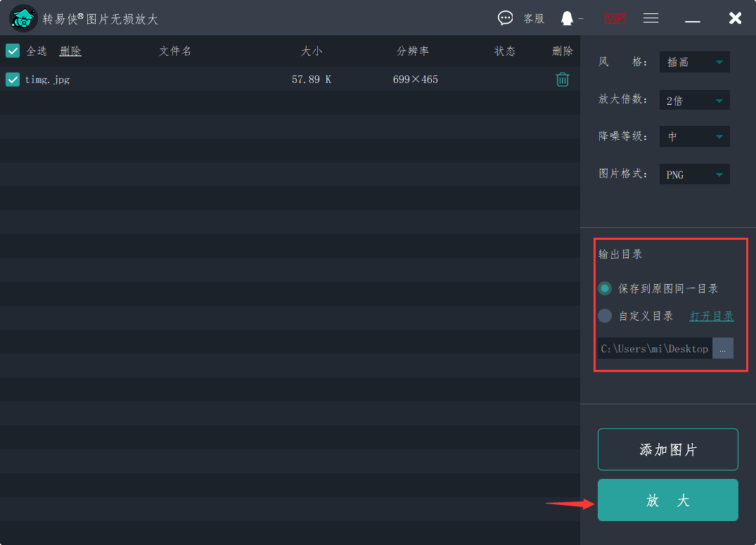Select 保存到原图同一目录 radio option
The height and width of the screenshot is (545, 756).
coord(605,288)
